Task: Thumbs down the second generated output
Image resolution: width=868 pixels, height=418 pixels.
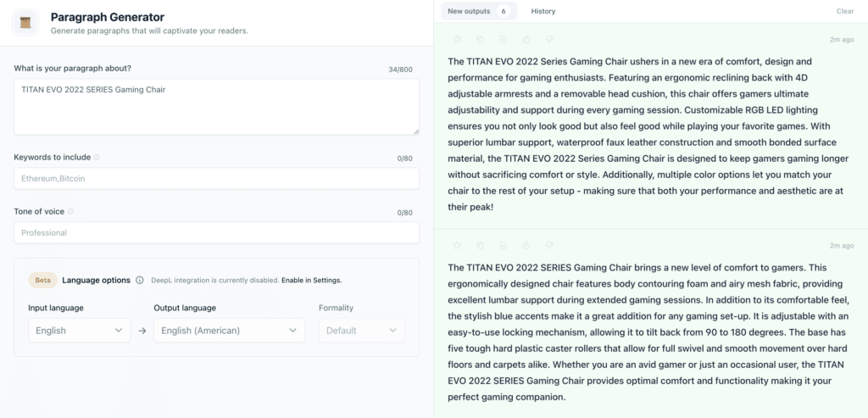Action: [549, 245]
